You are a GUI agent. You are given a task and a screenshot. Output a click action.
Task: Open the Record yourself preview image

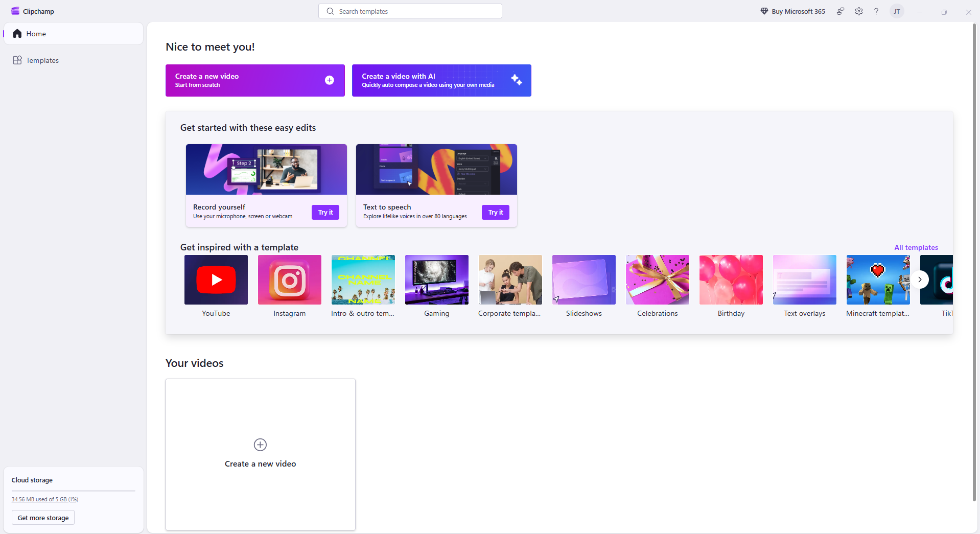click(x=266, y=169)
